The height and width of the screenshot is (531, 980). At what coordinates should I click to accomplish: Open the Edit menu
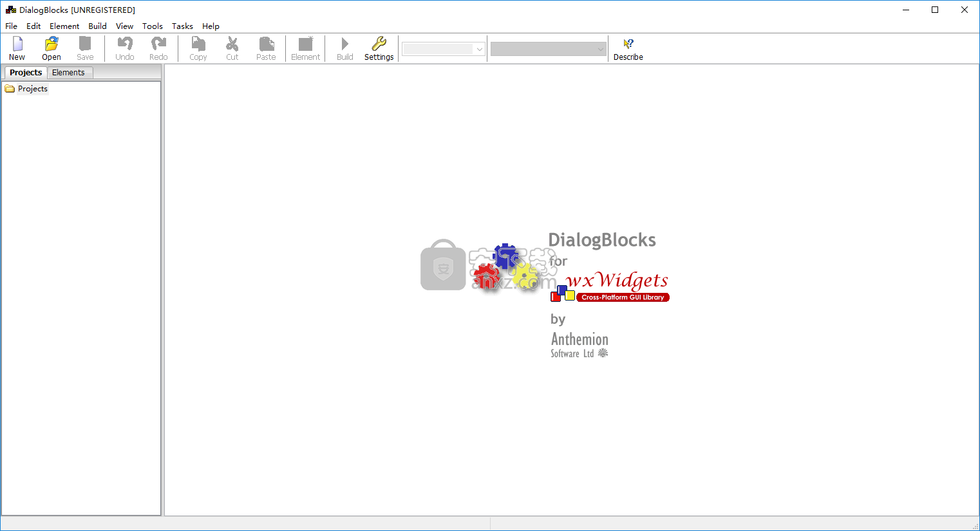(33, 26)
